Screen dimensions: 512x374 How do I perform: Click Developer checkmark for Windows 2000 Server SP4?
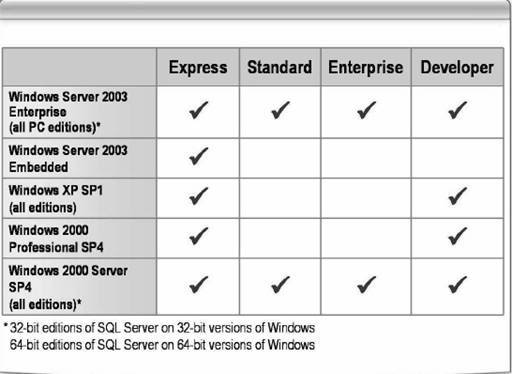click(x=457, y=285)
